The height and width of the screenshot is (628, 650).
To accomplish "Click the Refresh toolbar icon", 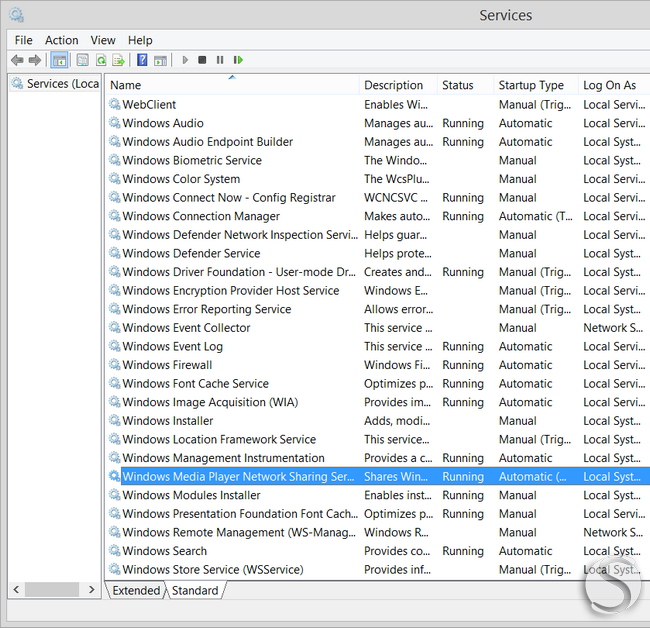I will 101,60.
